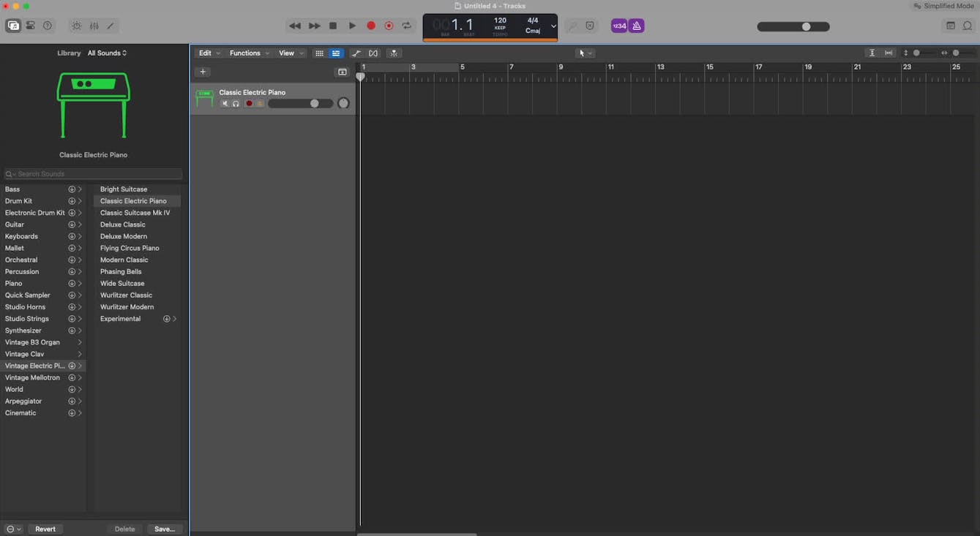Open Smart Controls
This screenshot has height=536, width=980.
click(76, 26)
